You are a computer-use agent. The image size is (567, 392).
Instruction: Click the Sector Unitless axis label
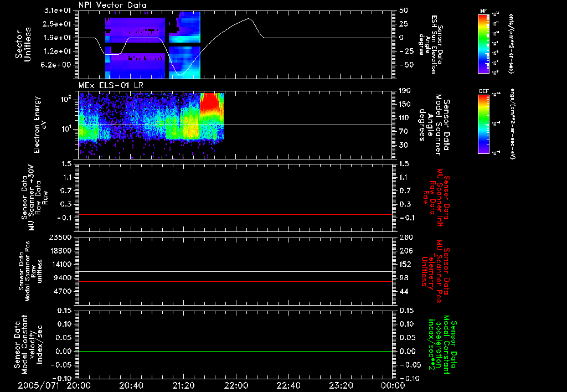23,44
